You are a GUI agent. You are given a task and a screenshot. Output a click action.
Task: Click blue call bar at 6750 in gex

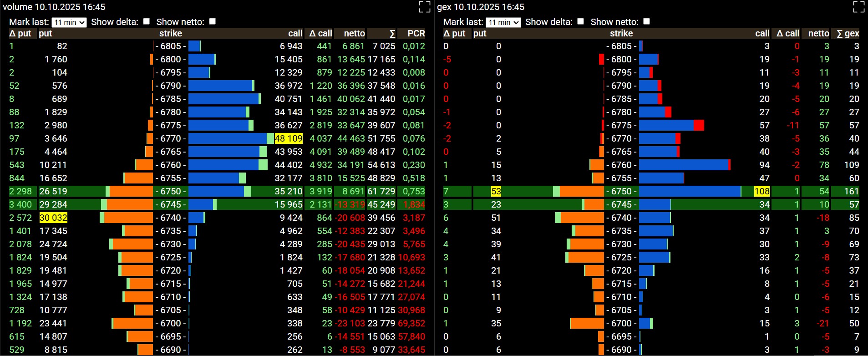(689, 191)
